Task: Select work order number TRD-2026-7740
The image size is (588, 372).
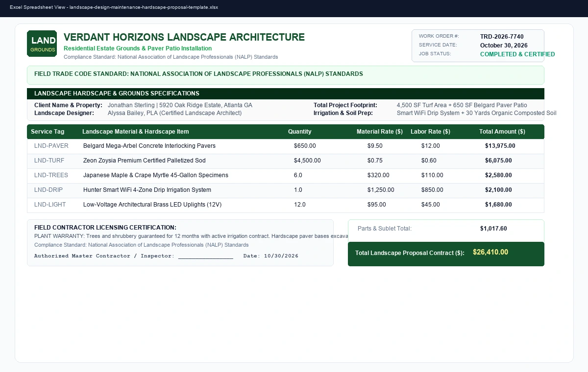Action: tap(502, 37)
